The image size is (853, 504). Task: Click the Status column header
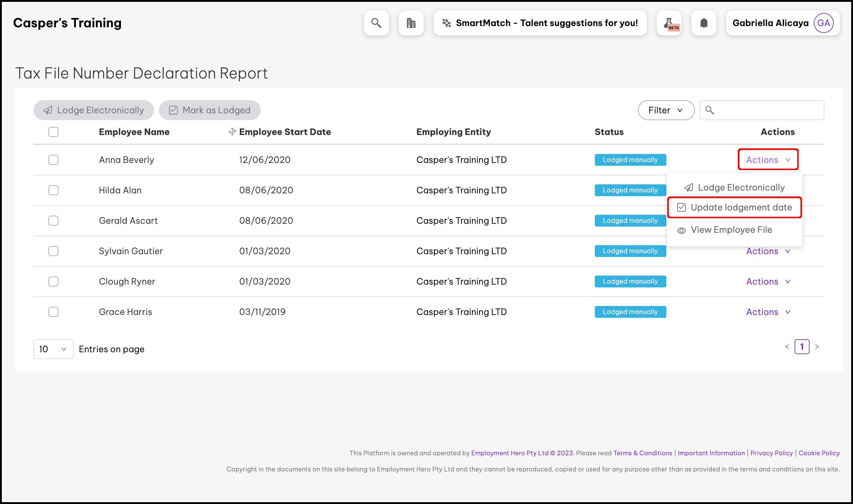click(609, 132)
